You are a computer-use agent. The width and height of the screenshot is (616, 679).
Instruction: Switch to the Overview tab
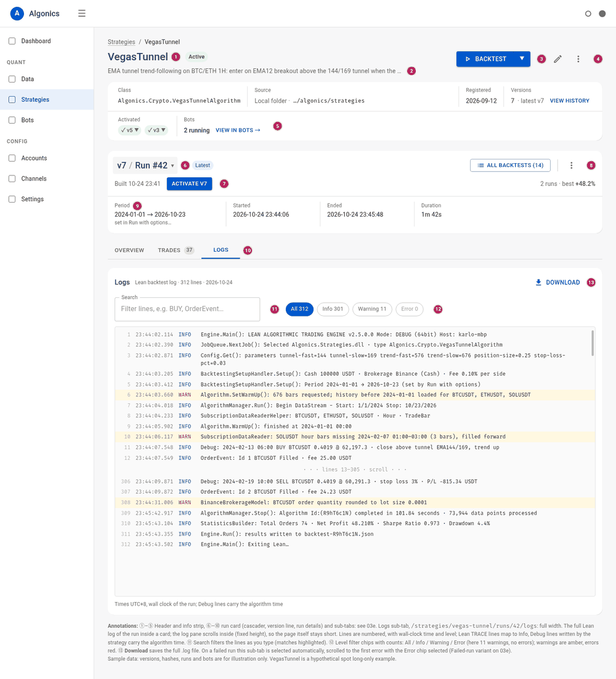click(129, 251)
